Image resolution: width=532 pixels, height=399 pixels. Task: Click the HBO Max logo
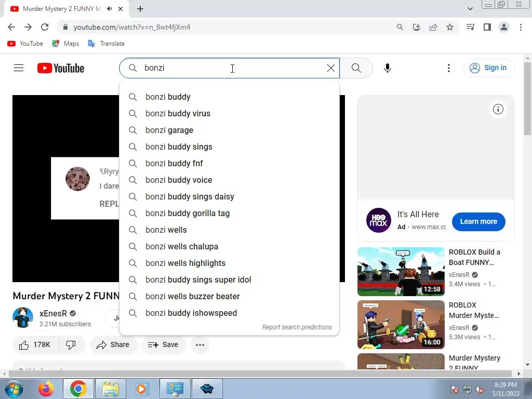379,220
